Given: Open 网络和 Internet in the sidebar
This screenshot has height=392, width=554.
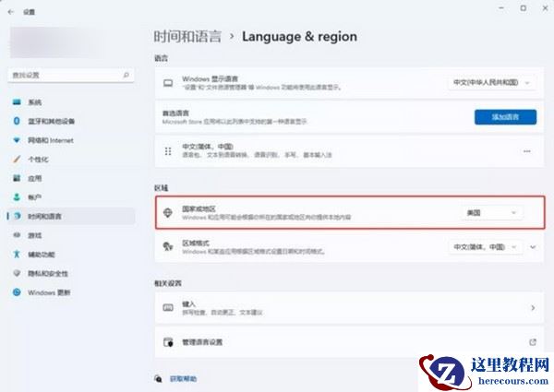Looking at the screenshot, I should click(x=71, y=140).
